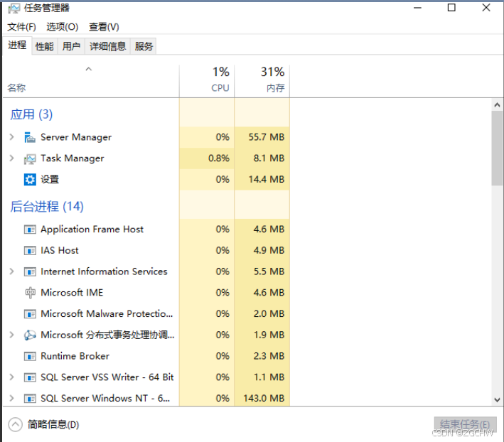Click the Internet Information Services icon

pyautogui.click(x=30, y=271)
